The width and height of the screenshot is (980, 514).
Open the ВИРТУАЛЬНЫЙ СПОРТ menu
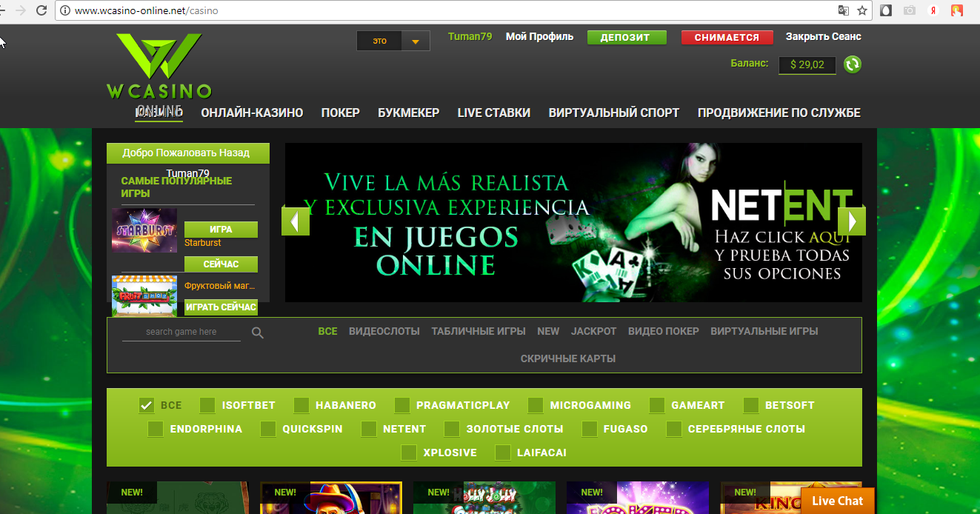pos(614,113)
